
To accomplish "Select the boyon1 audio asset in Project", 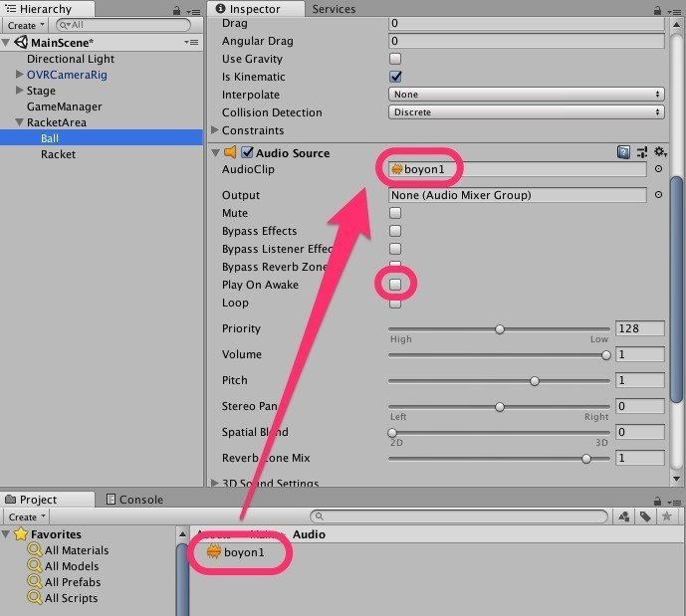I will tap(236, 552).
